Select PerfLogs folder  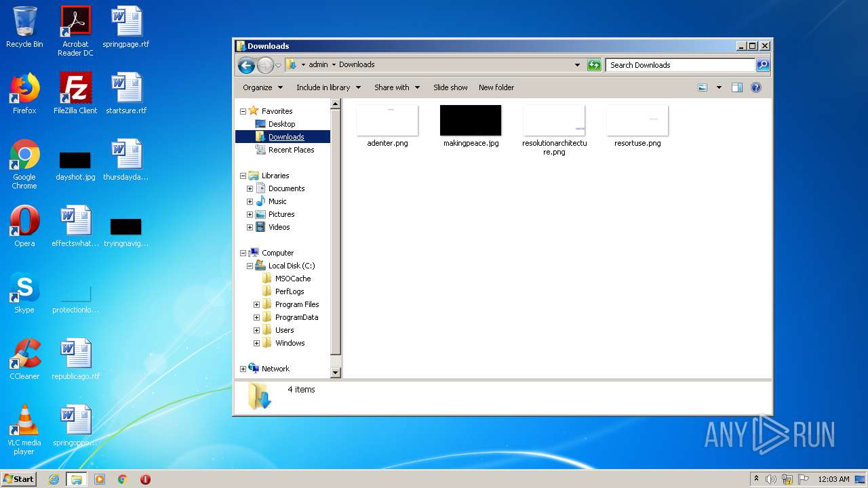[290, 291]
